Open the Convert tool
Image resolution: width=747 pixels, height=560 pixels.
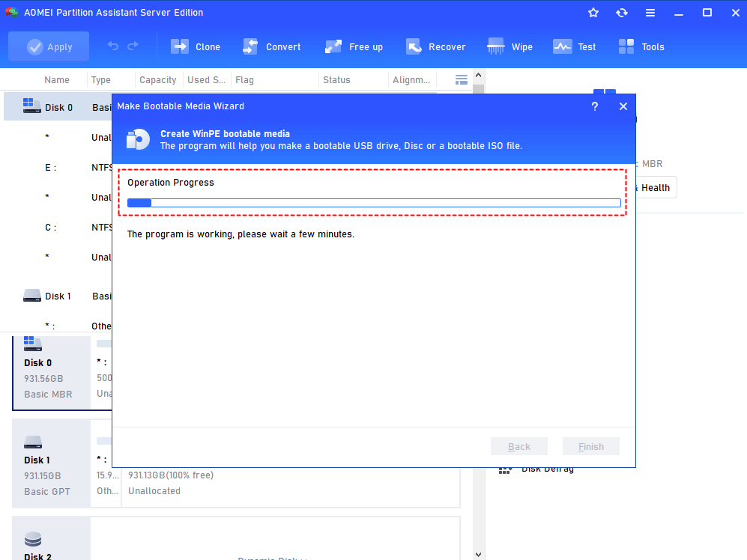(x=271, y=46)
